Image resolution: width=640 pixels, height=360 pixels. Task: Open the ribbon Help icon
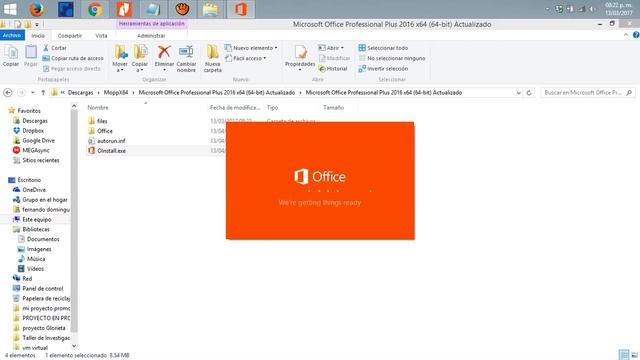(x=636, y=36)
